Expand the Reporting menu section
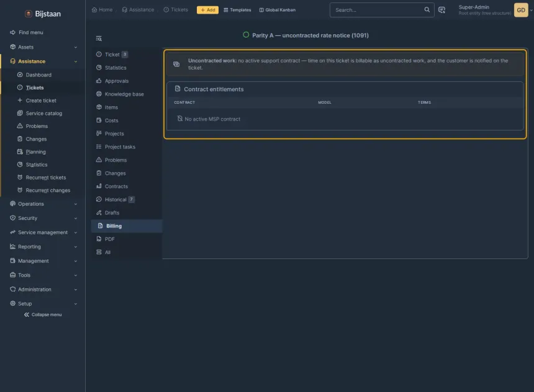This screenshot has width=534, height=392. click(43, 247)
